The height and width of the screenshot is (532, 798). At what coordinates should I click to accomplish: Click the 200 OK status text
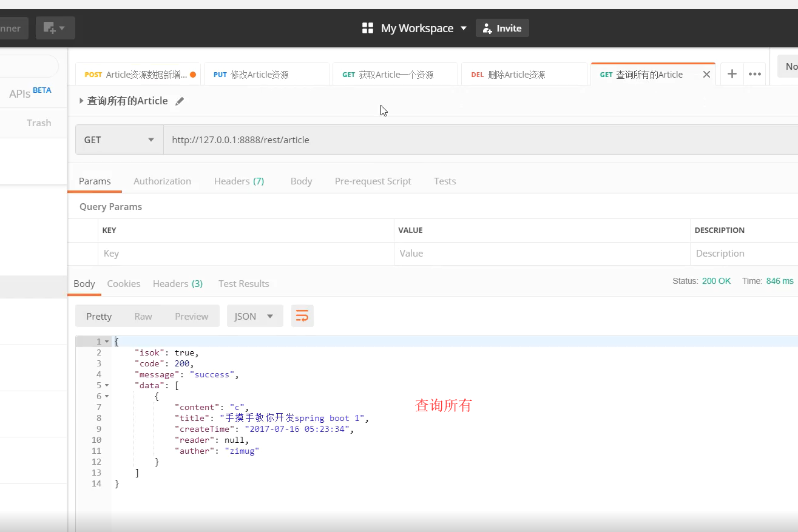[716, 281]
